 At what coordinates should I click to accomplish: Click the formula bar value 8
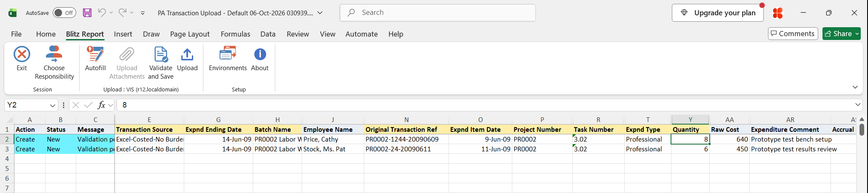tap(125, 105)
